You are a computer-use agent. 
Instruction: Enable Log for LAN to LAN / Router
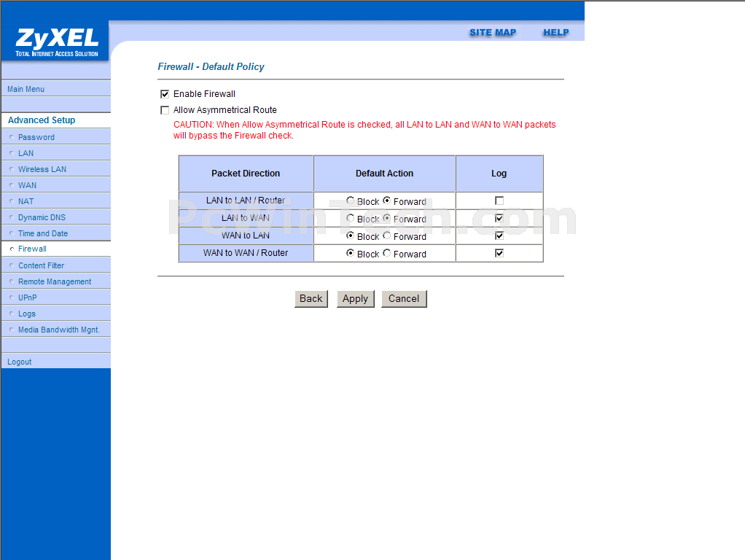point(499,201)
